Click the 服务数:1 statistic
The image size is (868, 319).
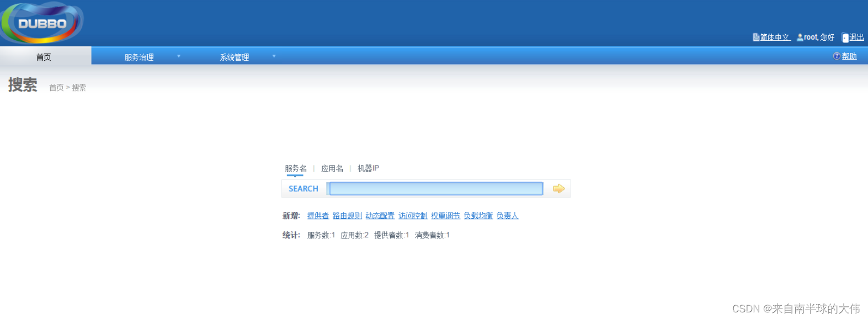pos(321,235)
